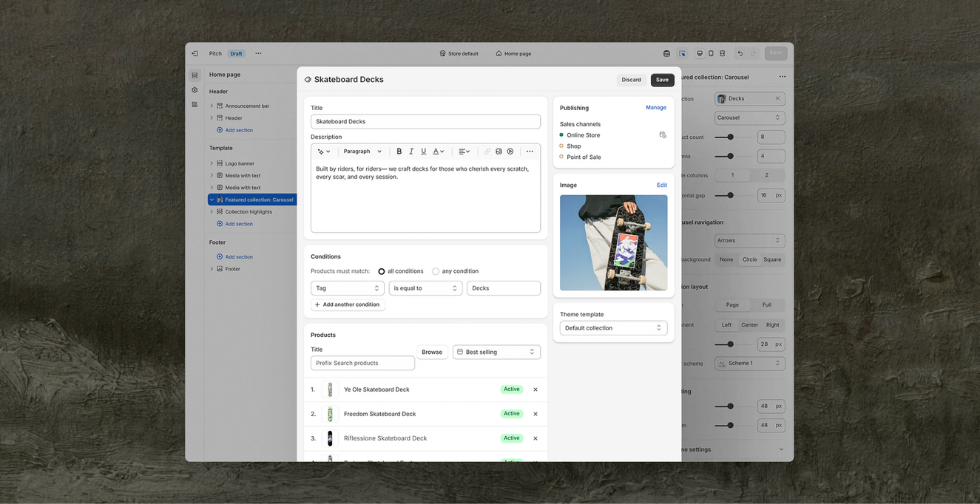This screenshot has height=504, width=980.
Task: Insert image using the description toolbar icon
Action: tap(499, 151)
